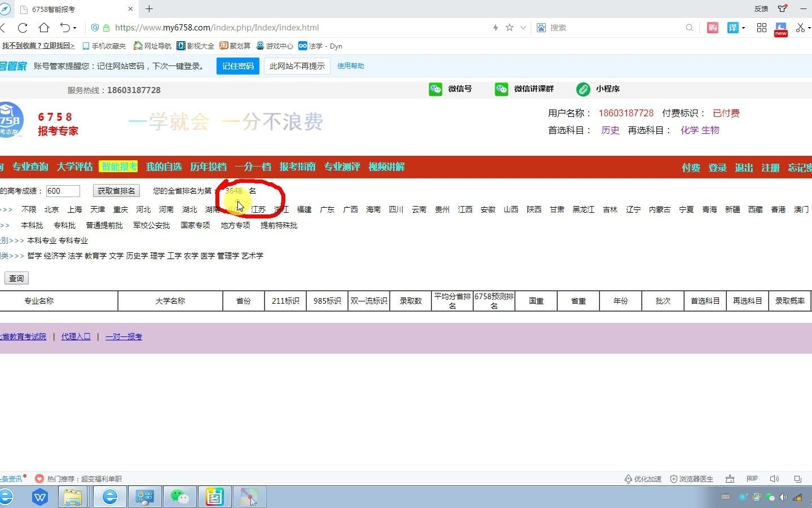This screenshot has width=812, height=508.
Task: Open the 代理入口 footer link
Action: pyautogui.click(x=76, y=336)
